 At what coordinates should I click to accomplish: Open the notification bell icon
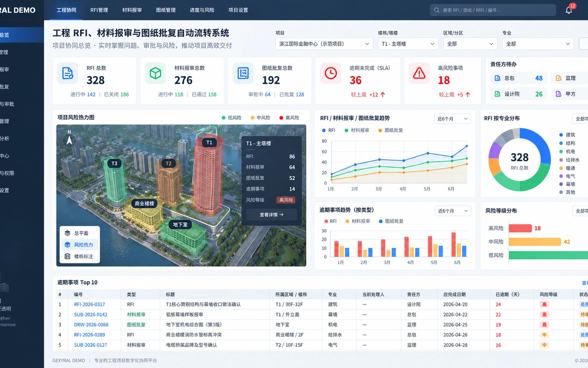569,10
